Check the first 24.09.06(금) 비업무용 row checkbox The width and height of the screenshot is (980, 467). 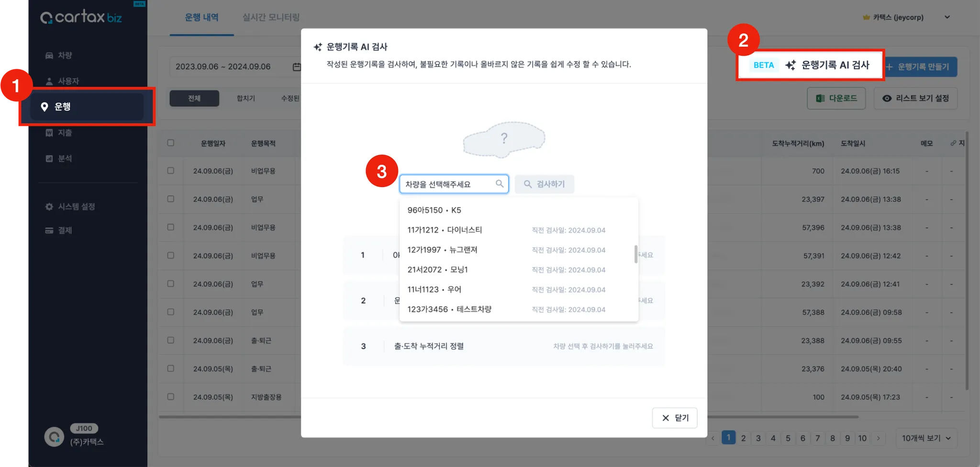[171, 171]
